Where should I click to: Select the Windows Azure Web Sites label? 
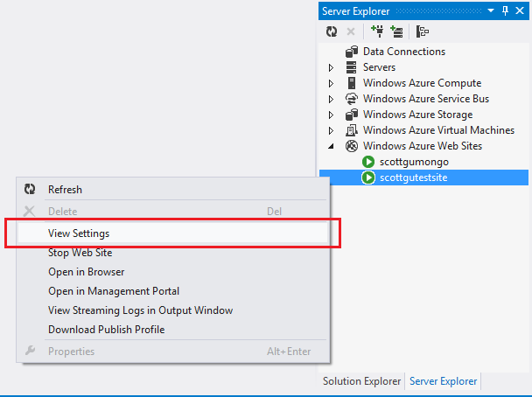(x=423, y=146)
